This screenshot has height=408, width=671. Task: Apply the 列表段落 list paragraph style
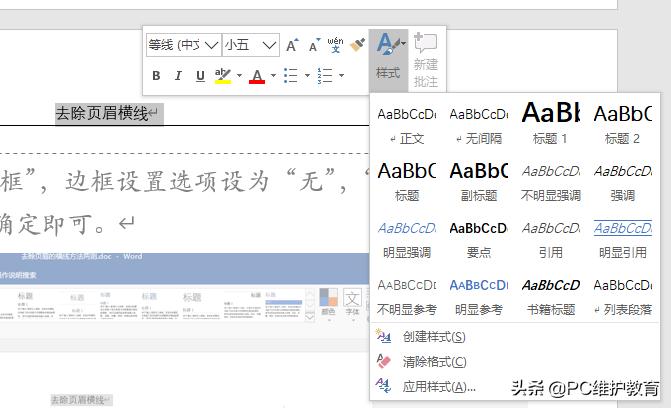623,296
